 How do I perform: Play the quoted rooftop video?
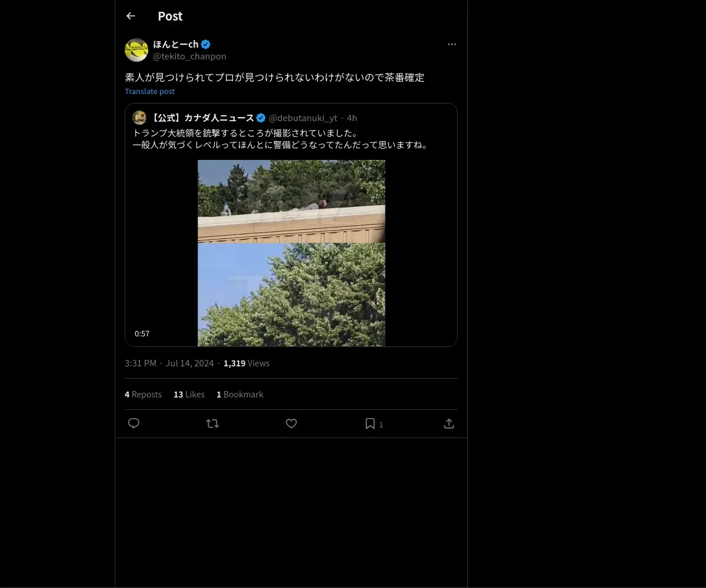[291, 253]
